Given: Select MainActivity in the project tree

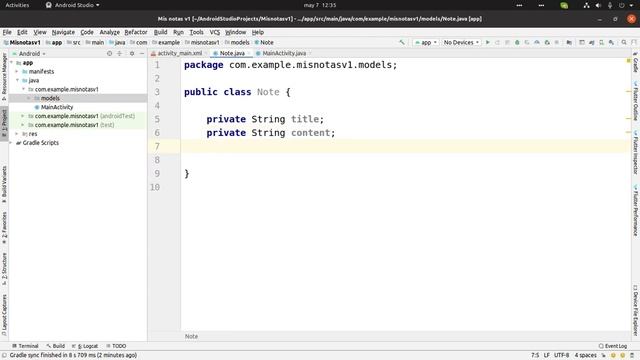Looking at the screenshot, I should coord(57,107).
